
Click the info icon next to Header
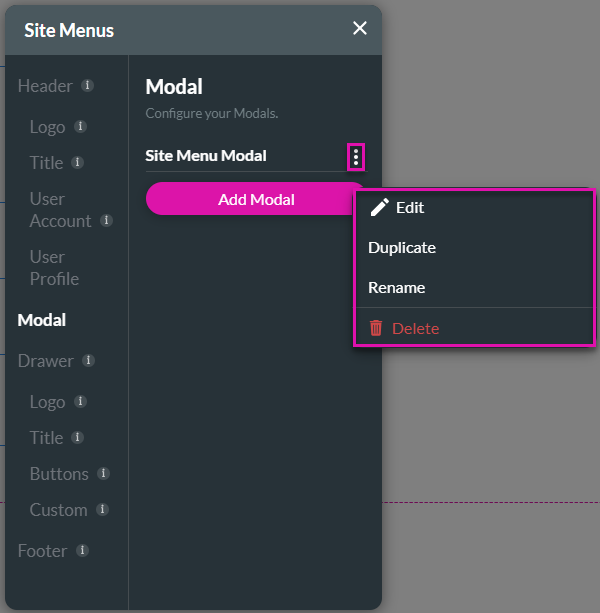87,86
